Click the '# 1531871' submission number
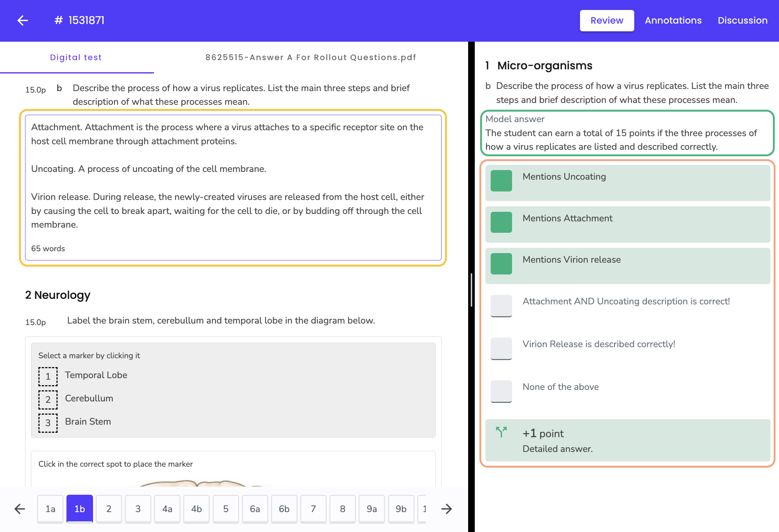Viewport: 779px width, 532px height. (79, 20)
